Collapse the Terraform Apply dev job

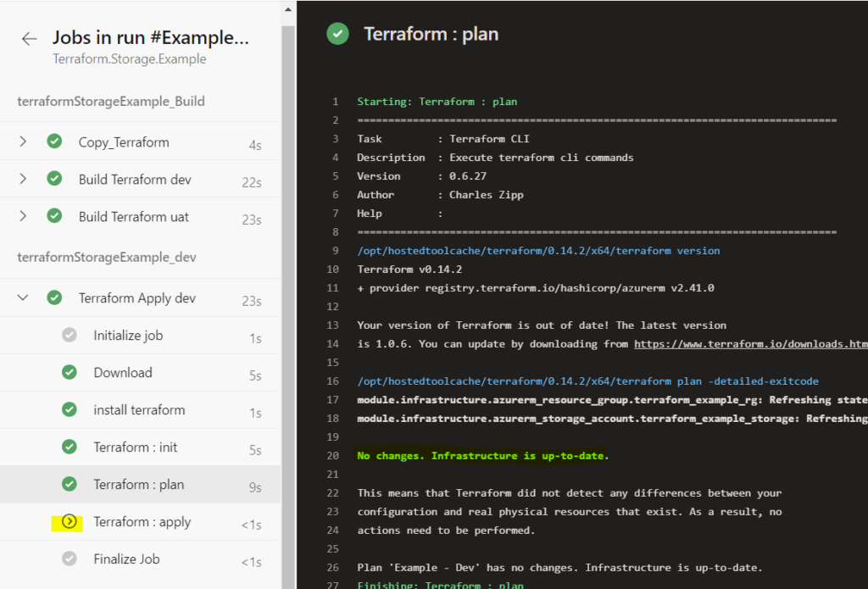pos(23,297)
